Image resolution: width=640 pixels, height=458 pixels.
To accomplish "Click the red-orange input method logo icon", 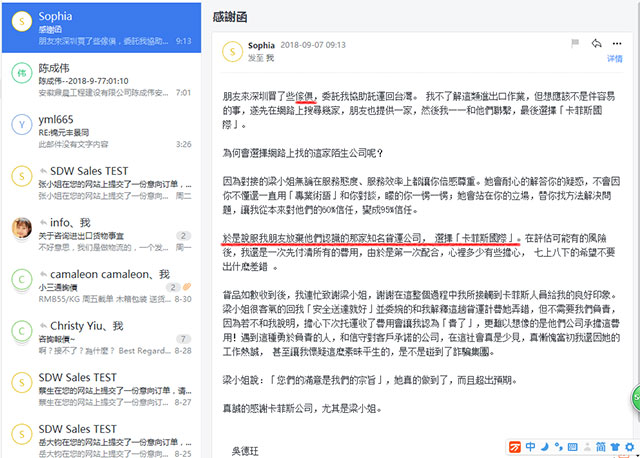I will coord(515,447).
